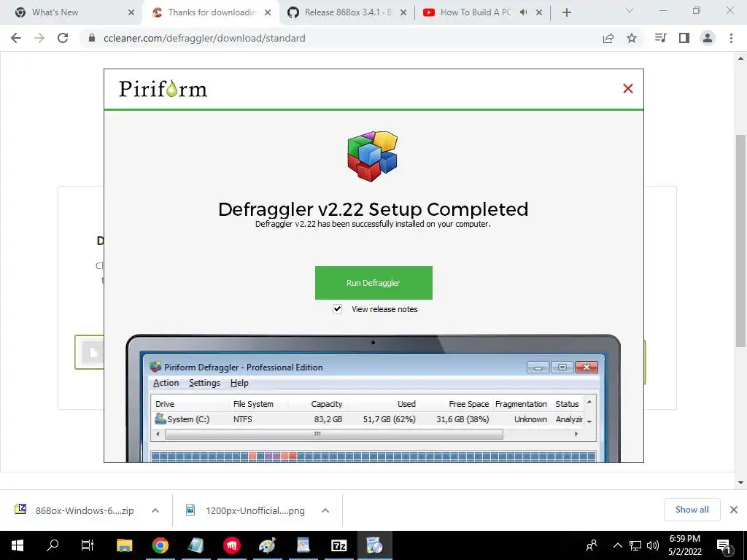The height and width of the screenshot is (560, 747).
Task: Show hidden system tray icons
Action: pyautogui.click(x=617, y=545)
